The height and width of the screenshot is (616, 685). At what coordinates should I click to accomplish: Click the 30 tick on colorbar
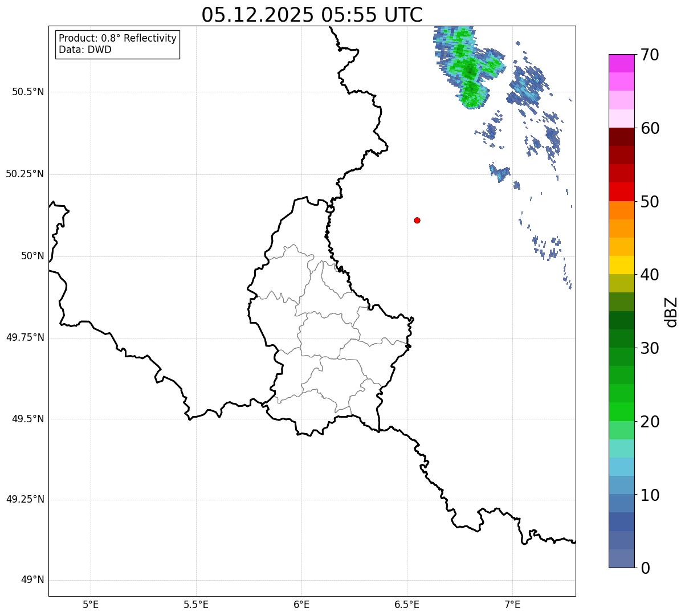coord(649,348)
